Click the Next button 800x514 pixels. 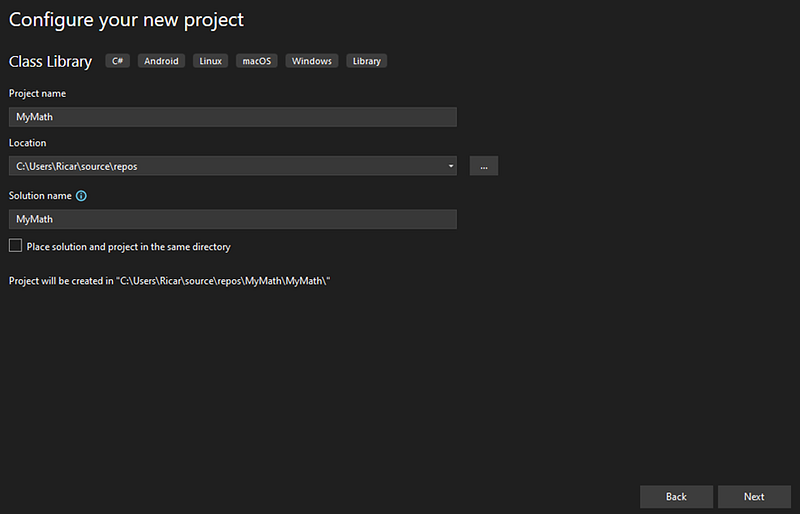point(754,497)
